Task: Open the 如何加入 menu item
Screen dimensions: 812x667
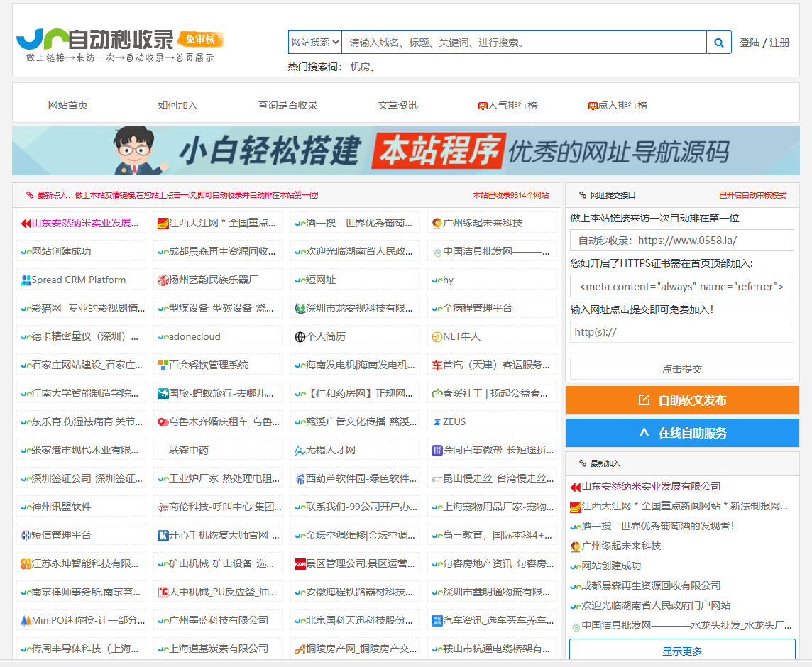Action: [x=177, y=105]
